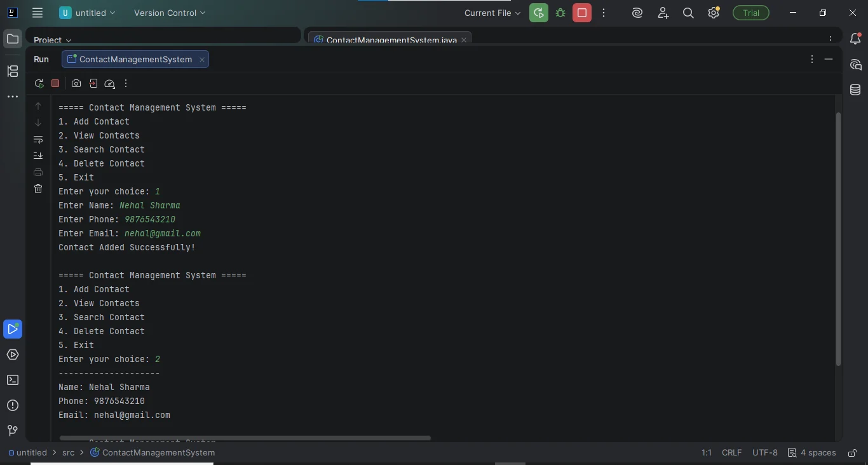
Task: Change 4 spaces indent setting
Action: [812, 453]
